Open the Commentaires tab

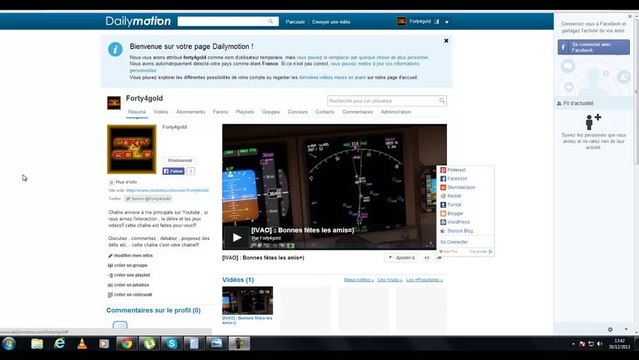(x=357, y=112)
